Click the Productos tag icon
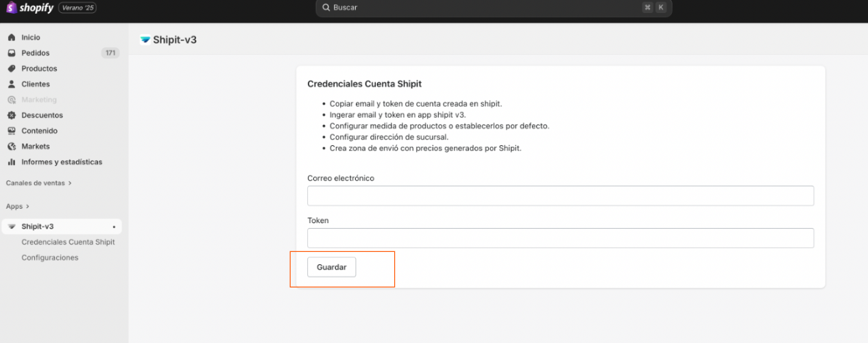 point(11,68)
